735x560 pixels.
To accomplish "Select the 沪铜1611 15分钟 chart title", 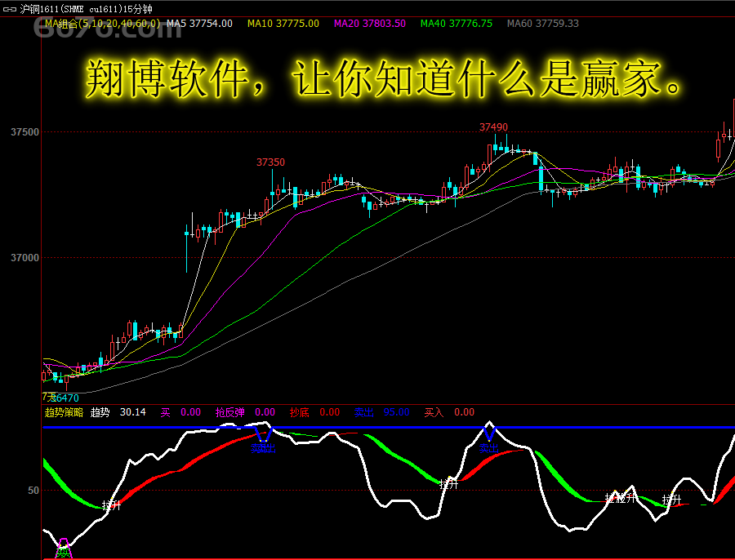I will (x=87, y=9).
